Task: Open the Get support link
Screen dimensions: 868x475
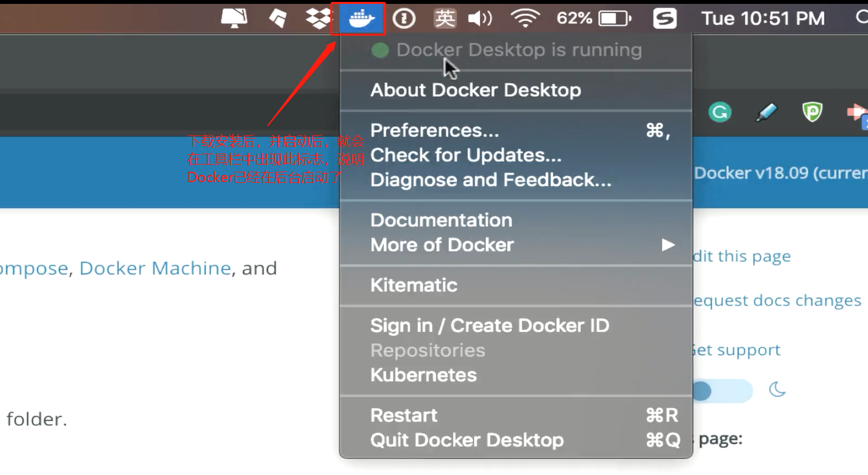Action: point(736,350)
